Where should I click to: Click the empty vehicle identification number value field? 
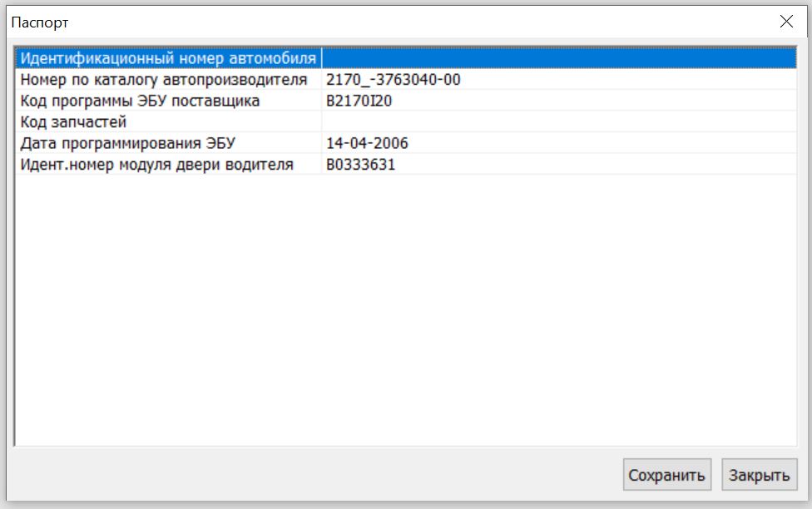click(557, 58)
